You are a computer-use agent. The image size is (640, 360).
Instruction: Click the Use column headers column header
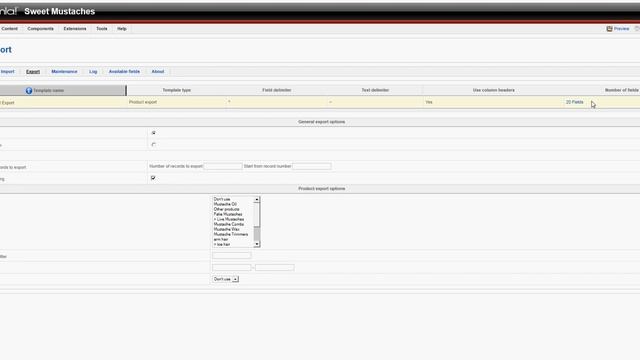point(493,90)
